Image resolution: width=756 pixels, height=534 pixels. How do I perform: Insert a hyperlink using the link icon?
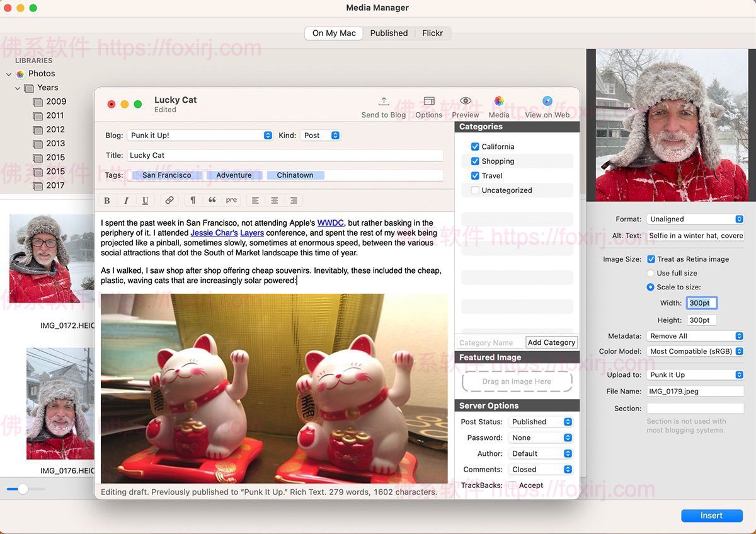[x=169, y=200]
